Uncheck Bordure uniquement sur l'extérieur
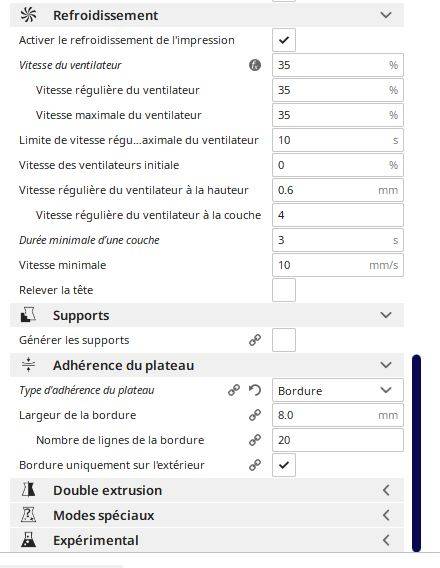This screenshot has height=568, width=440. [x=284, y=465]
